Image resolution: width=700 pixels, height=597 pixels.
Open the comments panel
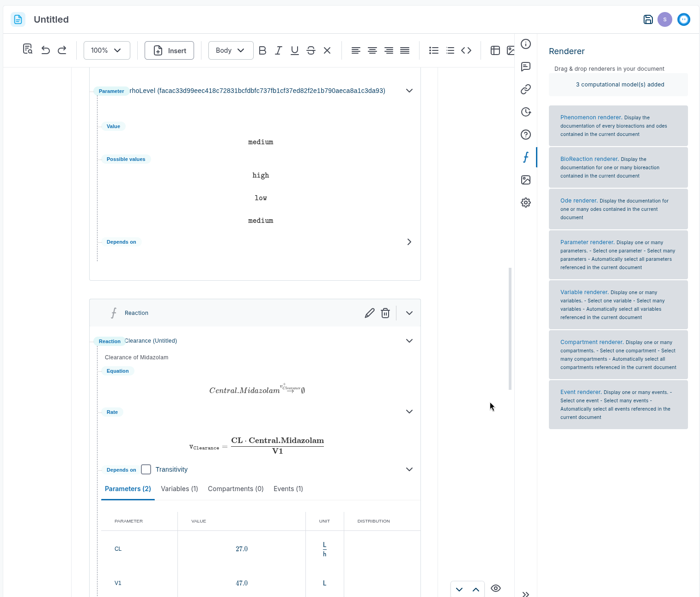click(526, 67)
